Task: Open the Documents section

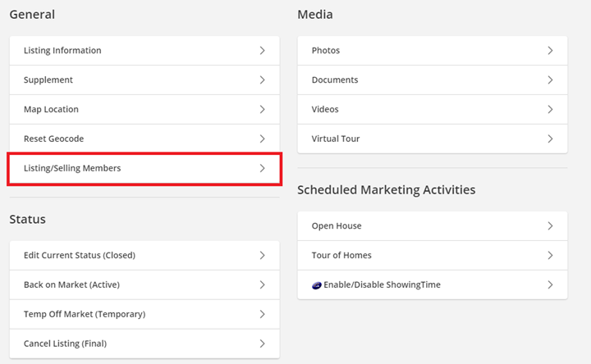Action: click(x=433, y=80)
